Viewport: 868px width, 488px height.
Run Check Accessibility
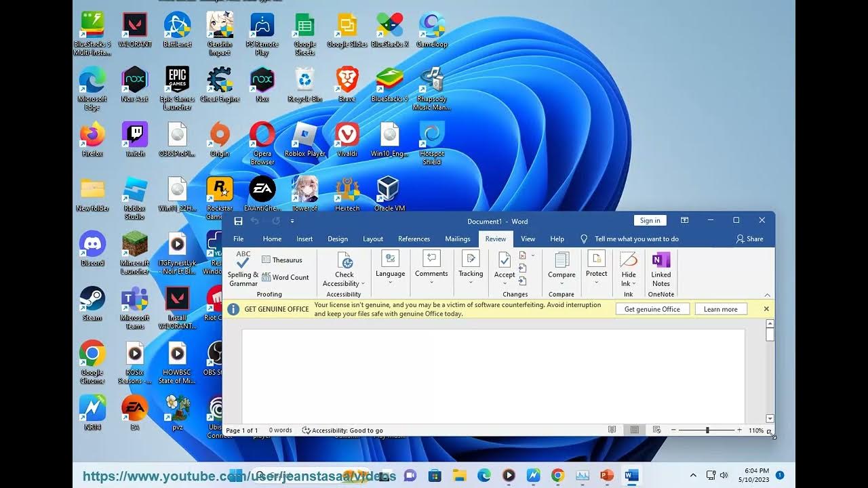click(x=344, y=270)
